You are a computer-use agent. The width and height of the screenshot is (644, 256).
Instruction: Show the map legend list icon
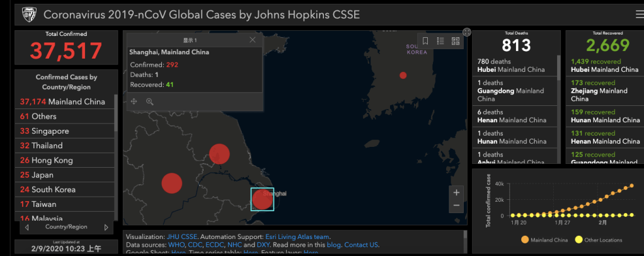tap(440, 41)
